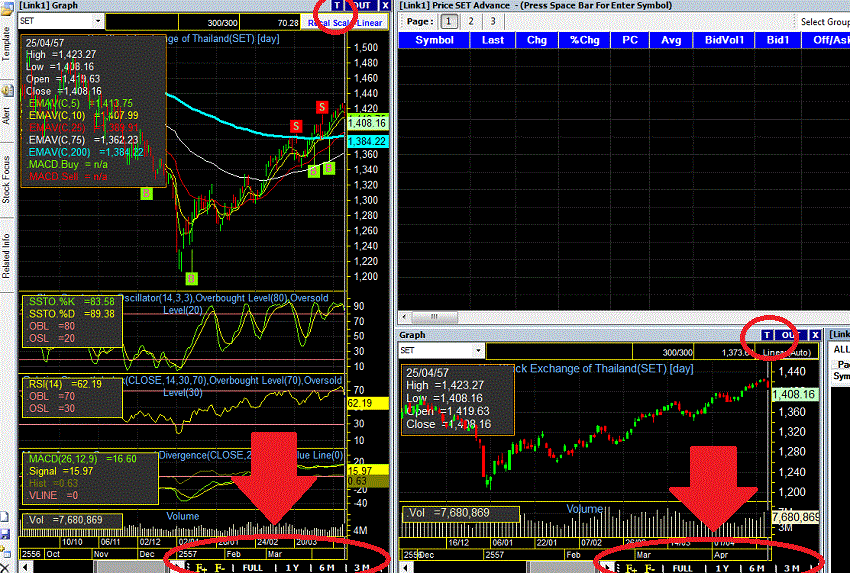
Task: Click MACD(26,12,9) =16.60 legend text
Action: tap(82, 459)
